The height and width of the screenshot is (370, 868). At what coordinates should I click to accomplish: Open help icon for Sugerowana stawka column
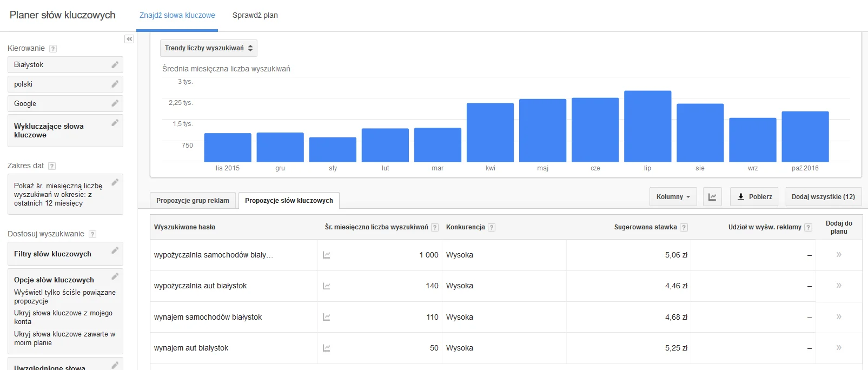tap(684, 228)
